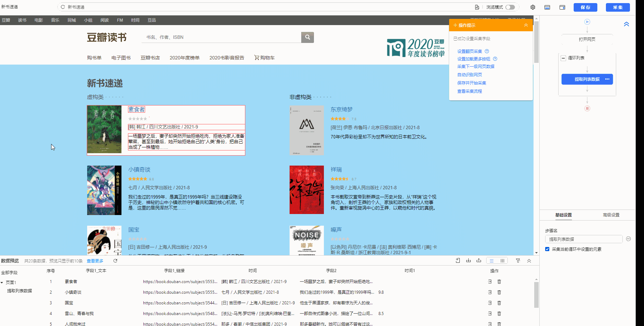Click the workflow start play node
The height and width of the screenshot is (326, 644).
587,22
